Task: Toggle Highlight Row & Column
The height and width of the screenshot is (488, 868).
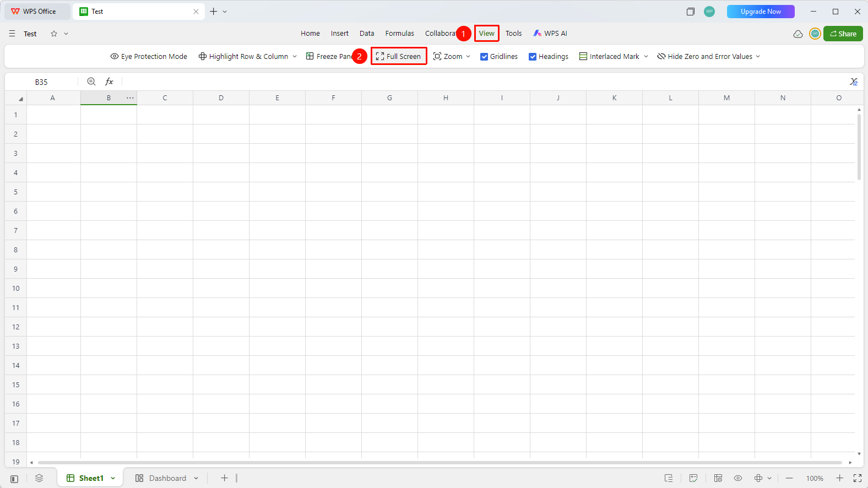Action: (243, 57)
